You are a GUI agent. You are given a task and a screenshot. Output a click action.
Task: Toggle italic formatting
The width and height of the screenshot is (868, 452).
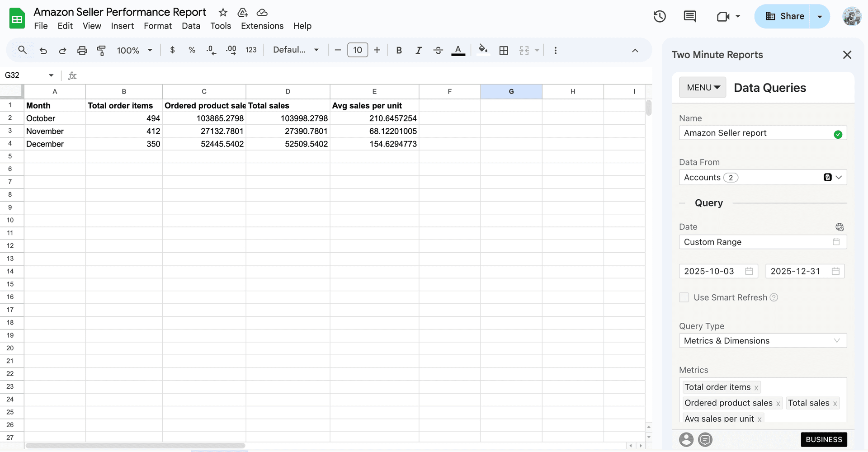pyautogui.click(x=418, y=50)
